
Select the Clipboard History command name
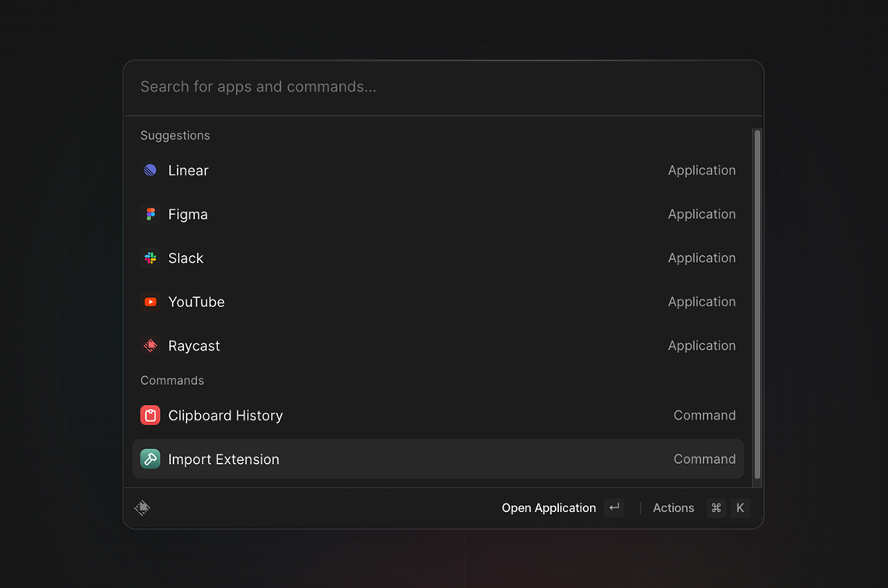click(225, 415)
